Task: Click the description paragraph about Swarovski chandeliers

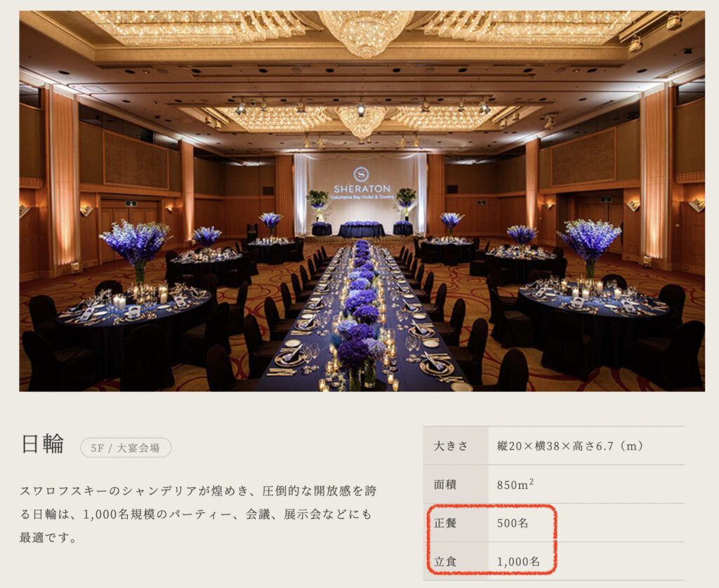Action: 198,514
